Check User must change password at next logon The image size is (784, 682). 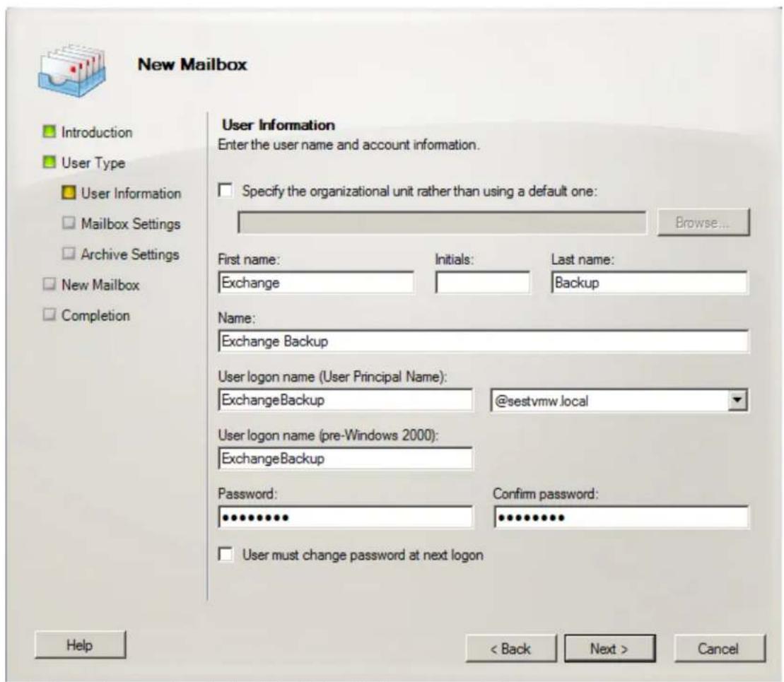tap(226, 555)
